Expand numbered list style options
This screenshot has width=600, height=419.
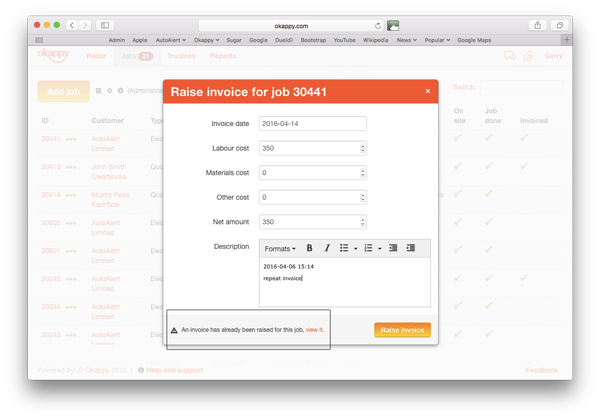380,248
